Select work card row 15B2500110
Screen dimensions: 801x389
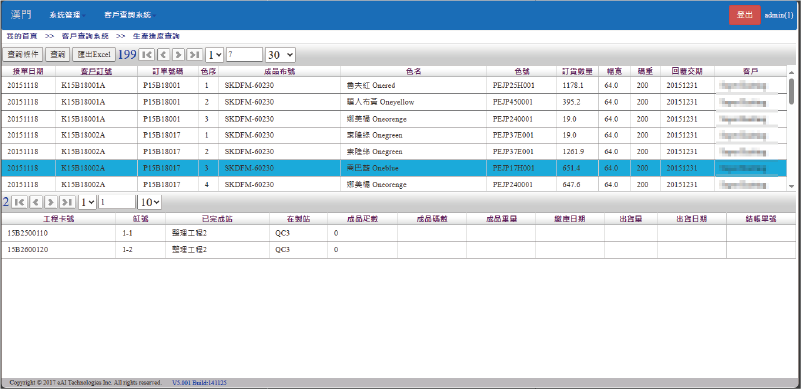pyautogui.click(x=398, y=233)
